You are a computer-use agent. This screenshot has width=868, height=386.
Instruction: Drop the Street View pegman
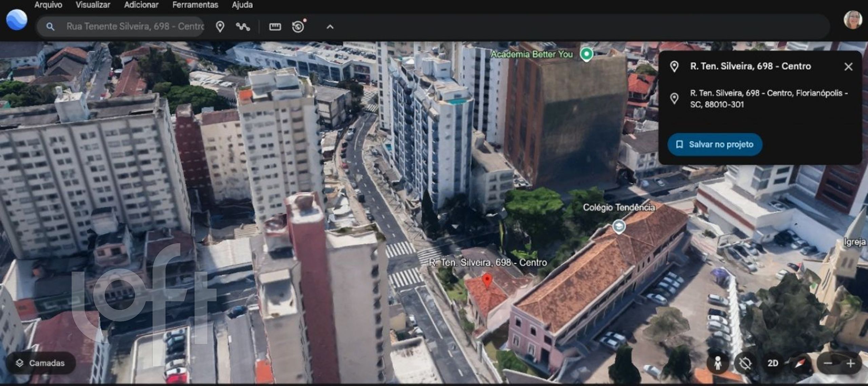coord(717,363)
